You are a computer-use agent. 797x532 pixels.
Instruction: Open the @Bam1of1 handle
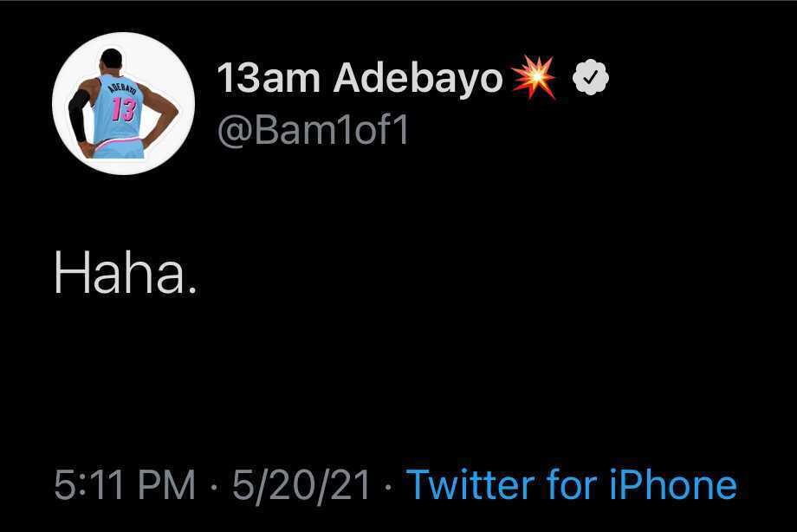point(312,132)
